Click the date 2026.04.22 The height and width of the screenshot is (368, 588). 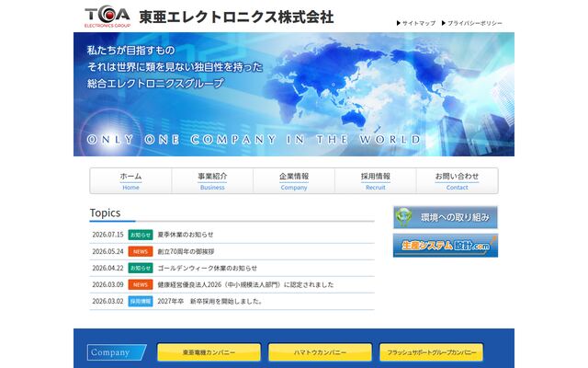point(108,268)
